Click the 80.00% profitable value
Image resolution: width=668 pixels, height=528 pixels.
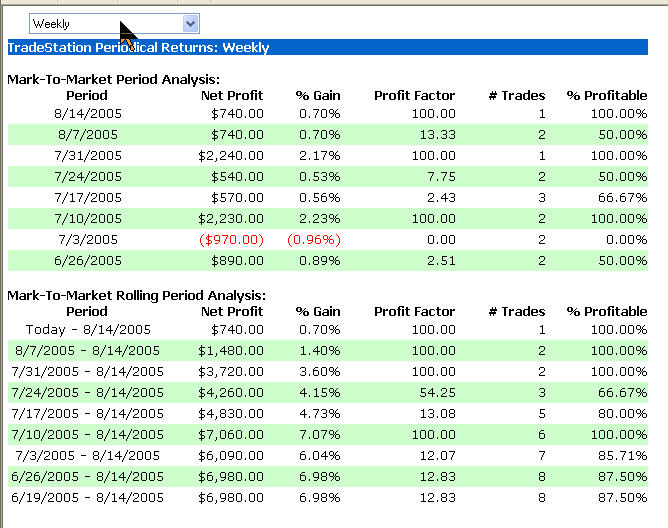(x=623, y=413)
